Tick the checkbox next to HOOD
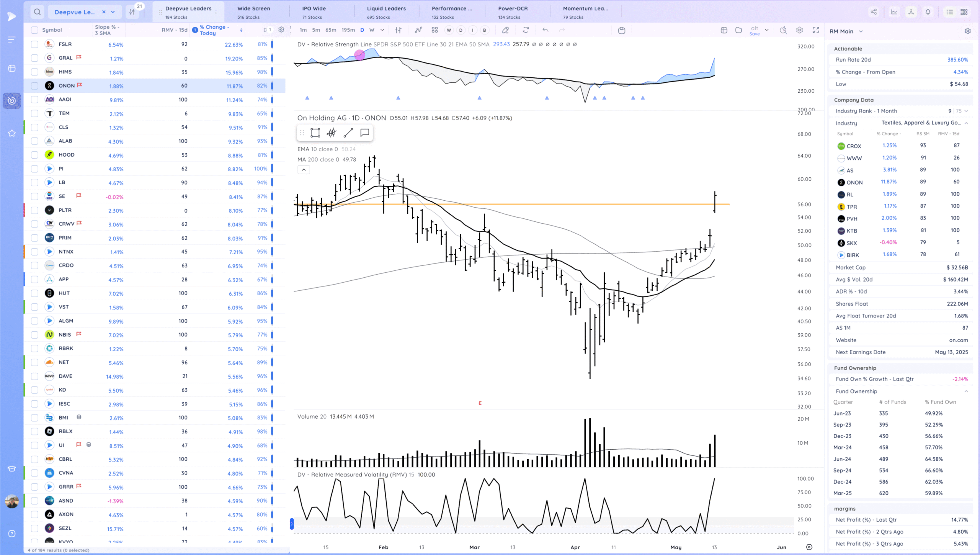This screenshot has width=980, height=555. point(34,155)
